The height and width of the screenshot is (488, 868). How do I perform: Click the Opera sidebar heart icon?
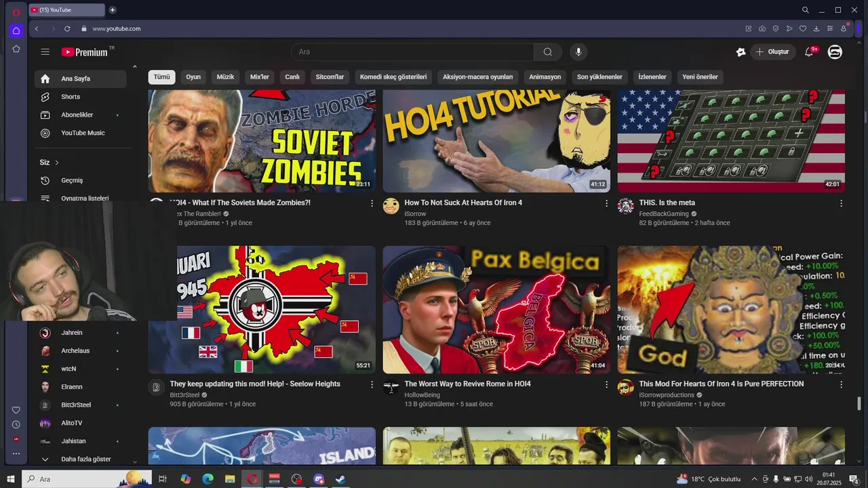(x=16, y=410)
